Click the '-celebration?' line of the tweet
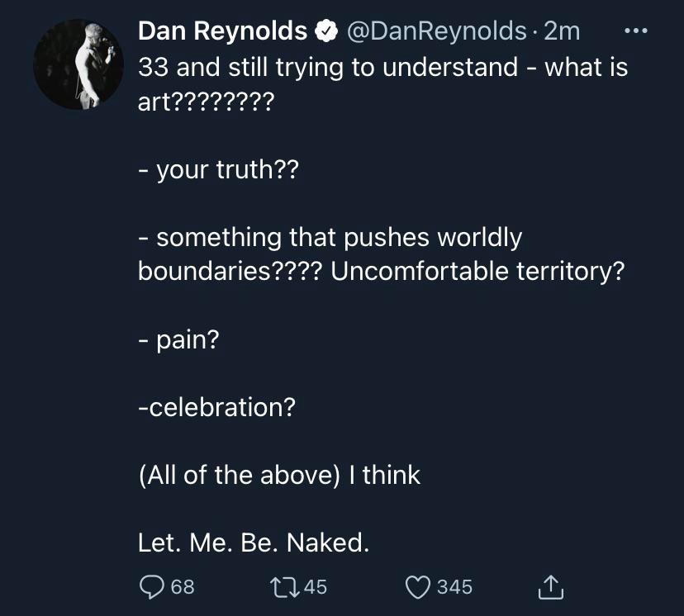Image resolution: width=684 pixels, height=616 pixels. [x=219, y=407]
